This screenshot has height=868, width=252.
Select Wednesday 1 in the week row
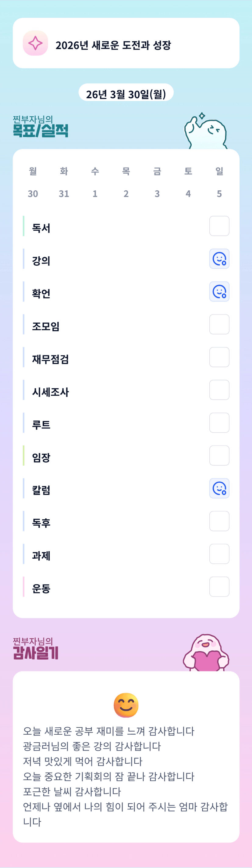(95, 193)
